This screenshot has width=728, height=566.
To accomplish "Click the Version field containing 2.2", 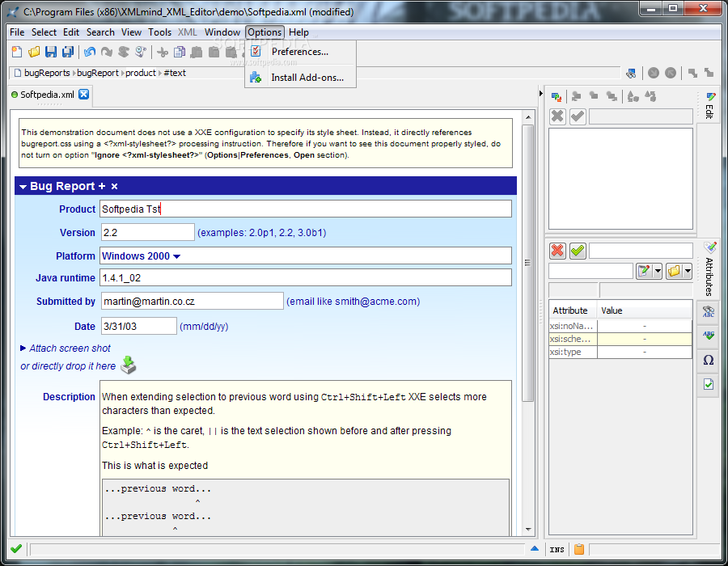I will point(148,232).
